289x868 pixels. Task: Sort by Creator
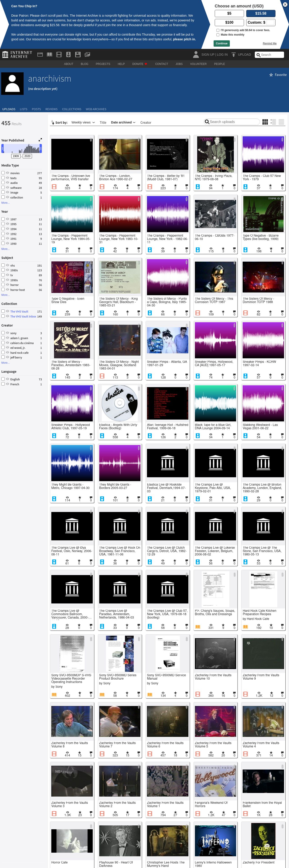pos(146,122)
